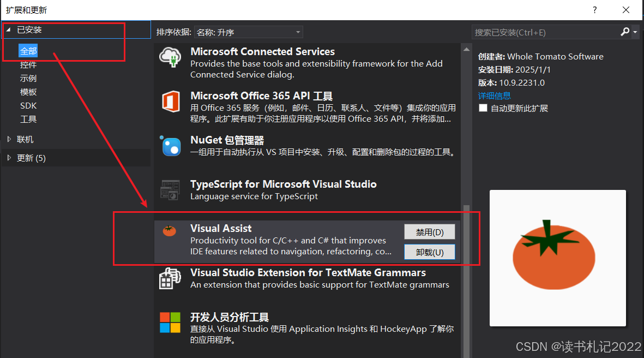The height and width of the screenshot is (358, 644).
Task: Close the 扩展和更新 dialog
Action: tap(625, 10)
